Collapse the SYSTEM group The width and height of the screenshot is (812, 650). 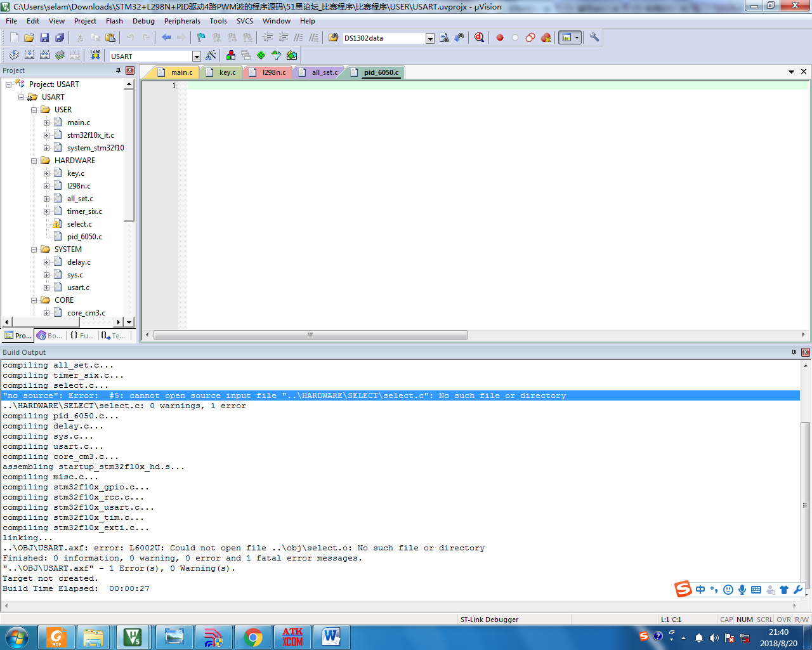(x=34, y=249)
